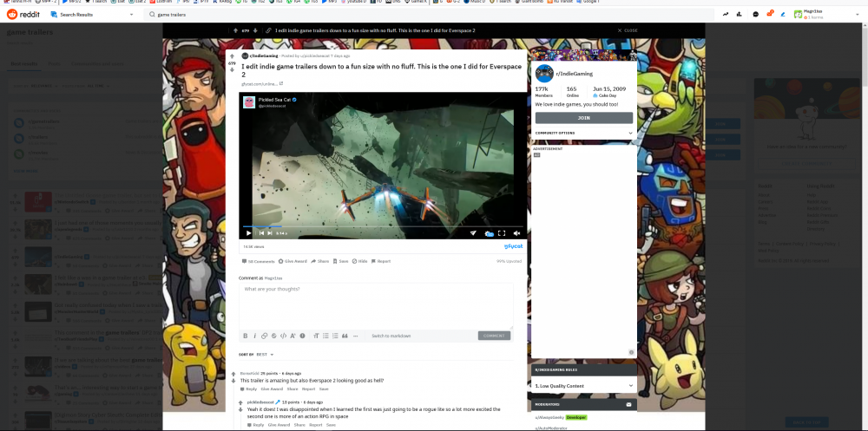Apply strikethrough in the comment editor
Viewport: 868px width, 431px height.
pyautogui.click(x=273, y=336)
